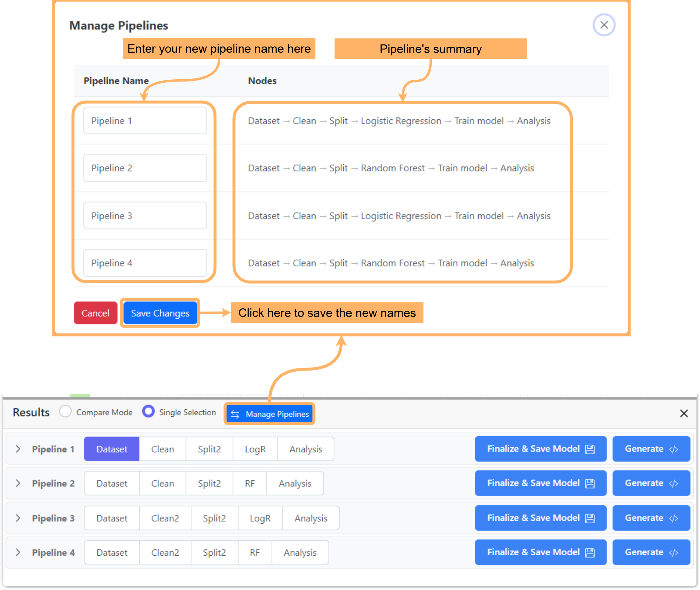Select Clean2 node in Pipeline 3

tap(165, 518)
